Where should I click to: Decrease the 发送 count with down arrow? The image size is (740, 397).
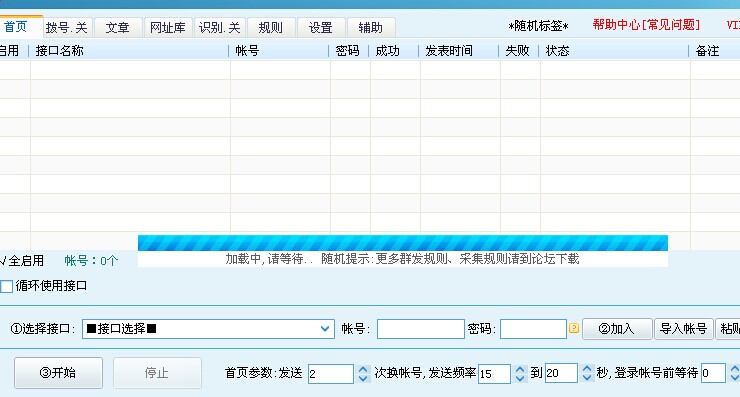click(363, 378)
